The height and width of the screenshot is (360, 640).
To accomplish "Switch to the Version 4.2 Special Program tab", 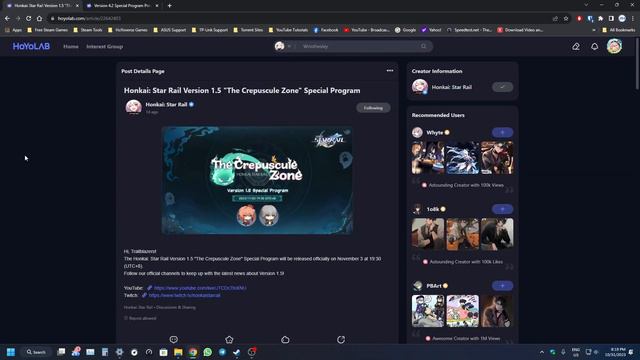I will pos(122,6).
